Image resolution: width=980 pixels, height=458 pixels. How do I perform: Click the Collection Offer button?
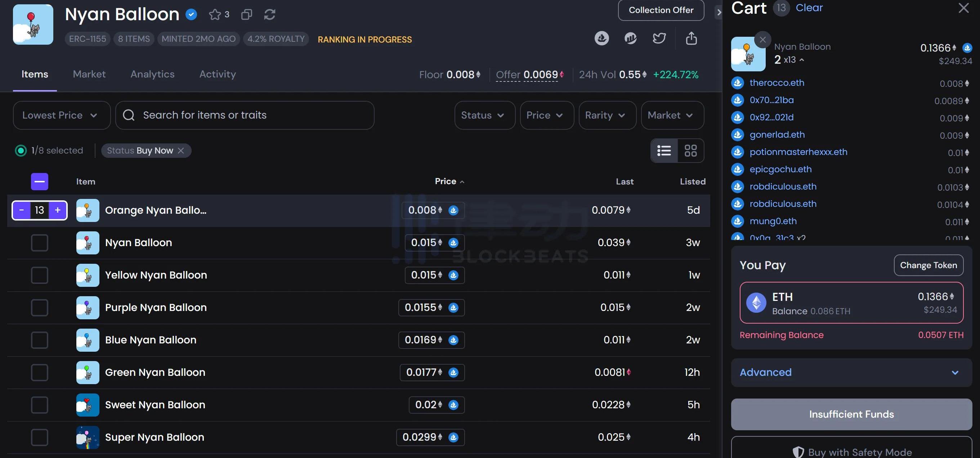click(661, 10)
